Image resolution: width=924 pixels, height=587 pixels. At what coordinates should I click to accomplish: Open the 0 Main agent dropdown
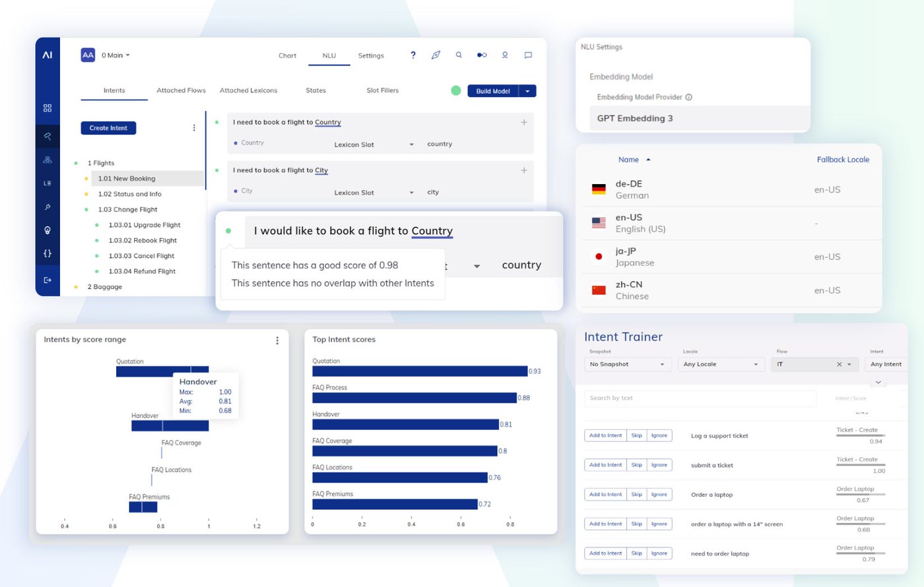click(115, 55)
